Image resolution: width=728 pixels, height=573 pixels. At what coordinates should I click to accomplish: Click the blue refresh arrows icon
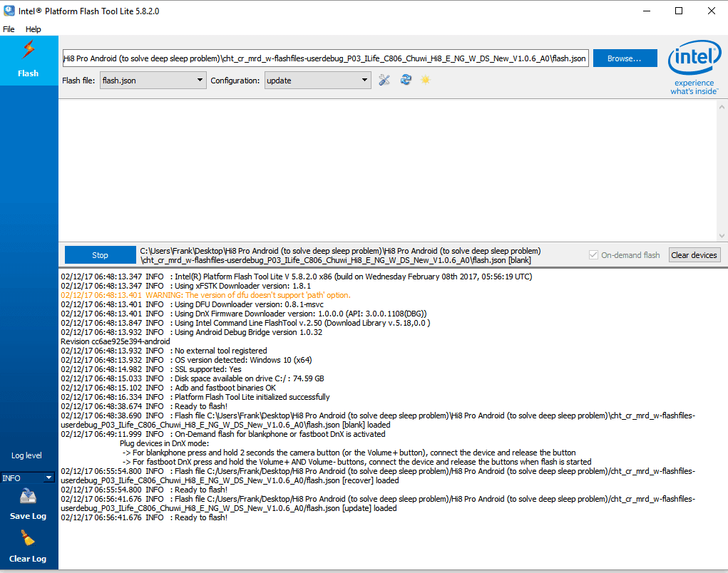406,80
